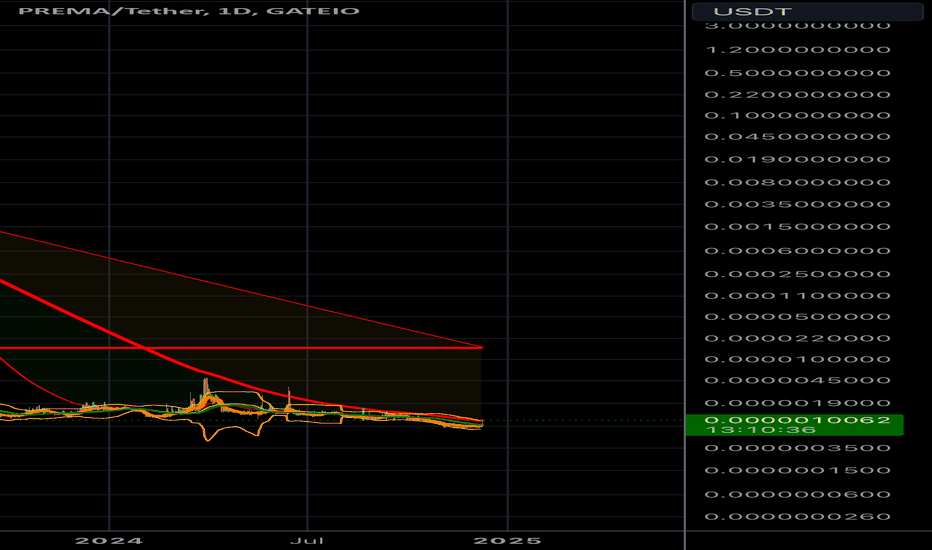932x550 pixels.
Task: Click the price level 0.0000003500
Action: click(797, 447)
